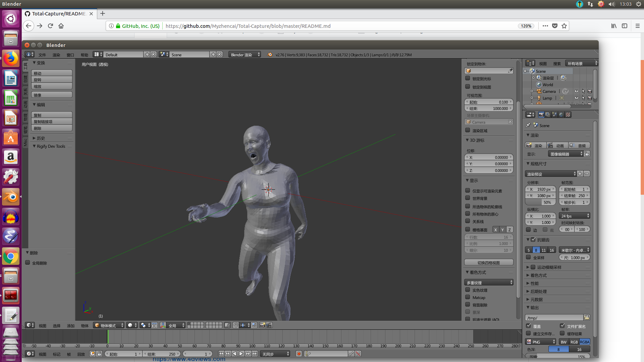Play the animation in reverse

point(234,354)
